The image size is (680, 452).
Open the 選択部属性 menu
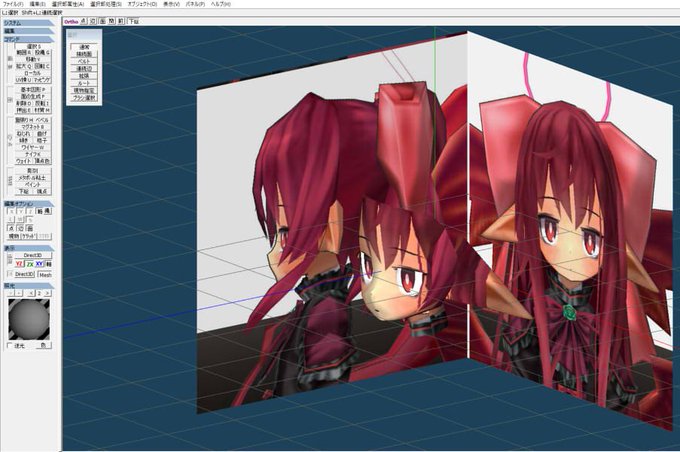click(x=68, y=4)
